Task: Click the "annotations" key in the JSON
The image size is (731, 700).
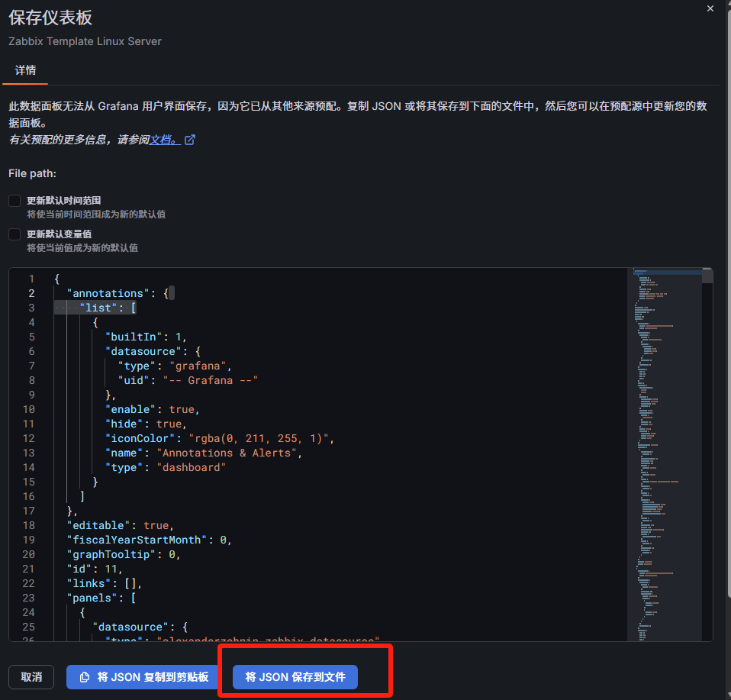Action: (x=108, y=293)
